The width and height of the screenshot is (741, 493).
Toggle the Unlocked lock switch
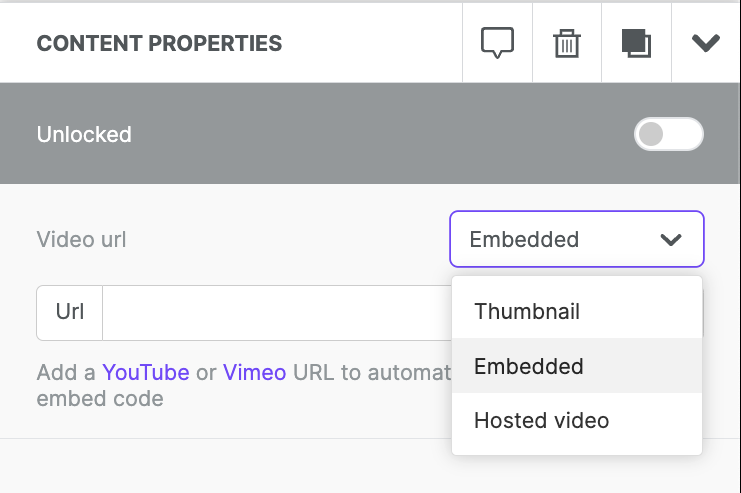coord(669,134)
